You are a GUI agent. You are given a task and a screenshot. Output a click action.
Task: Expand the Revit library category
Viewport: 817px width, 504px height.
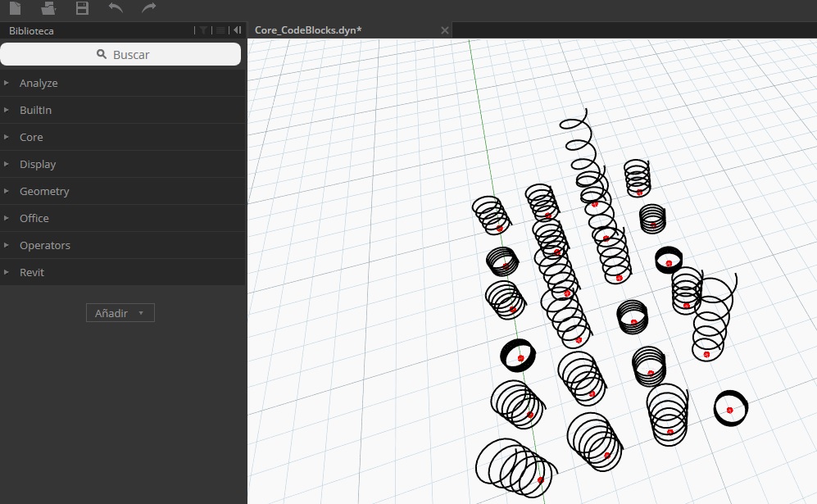pos(32,272)
